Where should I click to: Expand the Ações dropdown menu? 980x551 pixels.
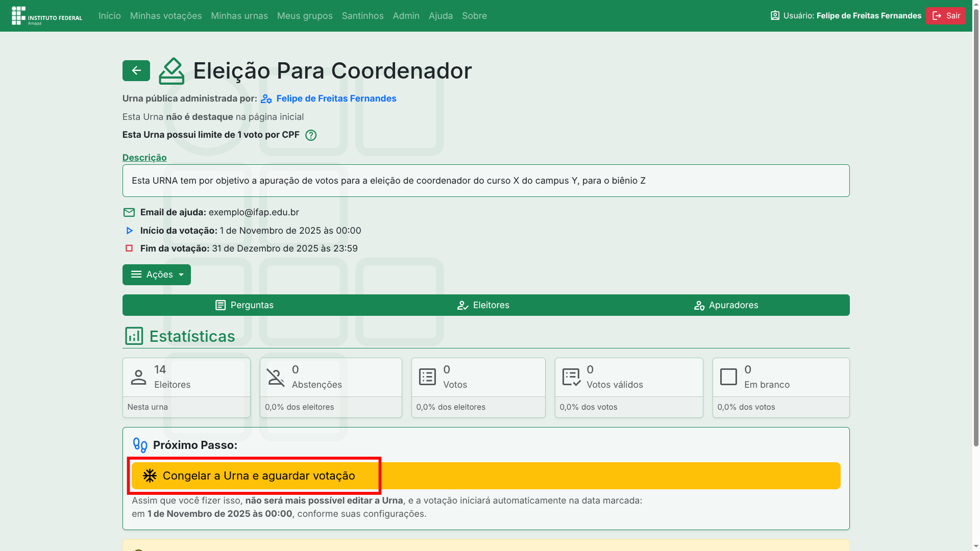[x=156, y=274]
